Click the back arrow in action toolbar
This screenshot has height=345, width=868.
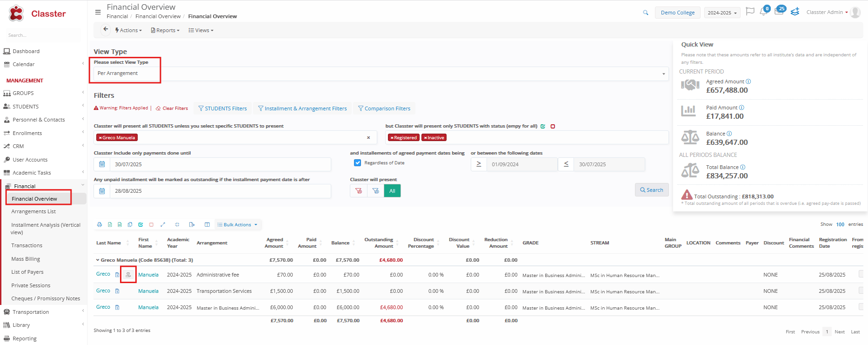106,30
